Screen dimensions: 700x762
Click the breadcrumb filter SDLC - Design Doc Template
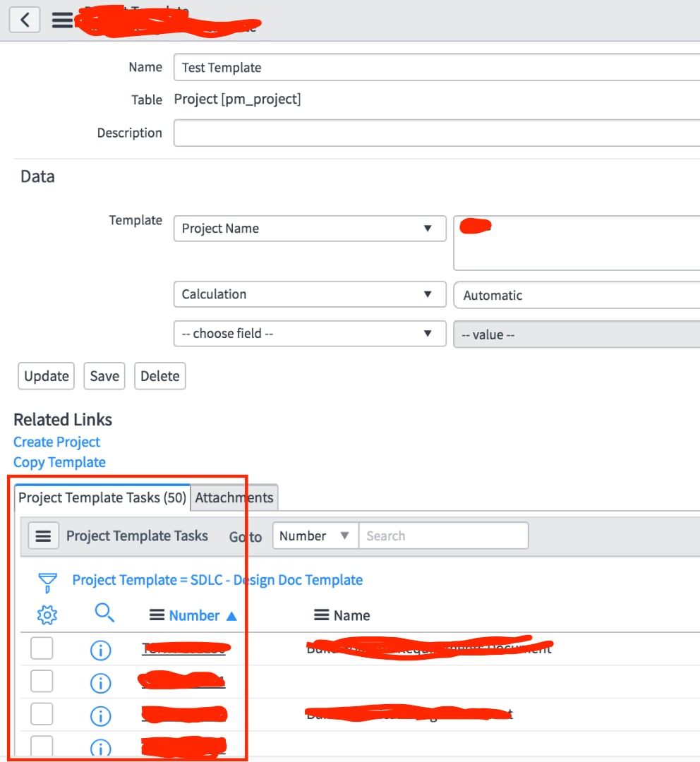[x=217, y=580]
